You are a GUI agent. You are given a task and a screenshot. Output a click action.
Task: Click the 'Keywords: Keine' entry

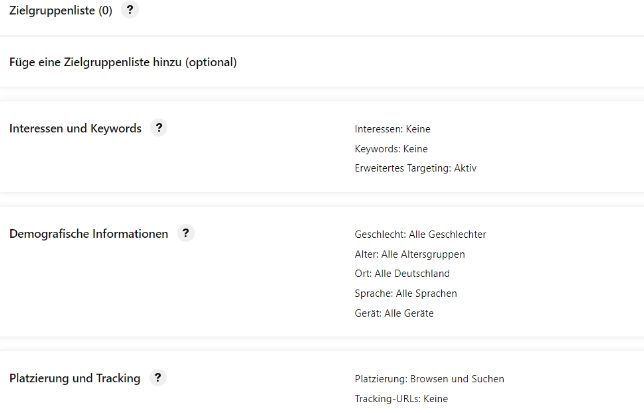click(392, 149)
